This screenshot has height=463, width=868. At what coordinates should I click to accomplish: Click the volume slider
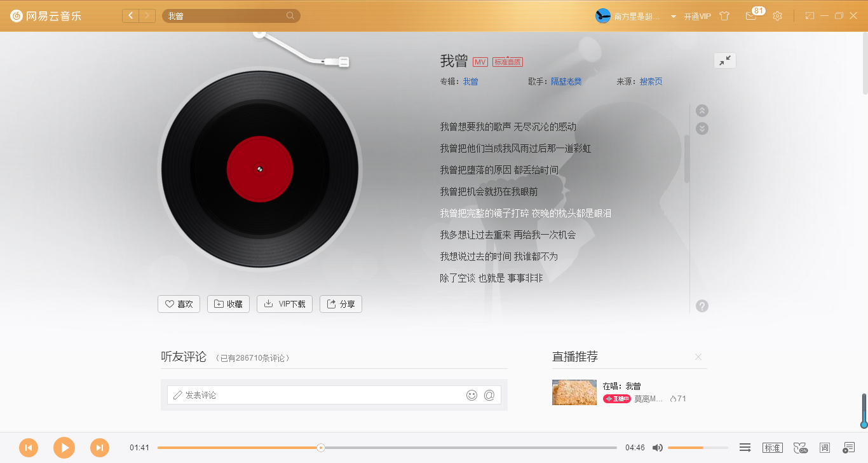pos(698,448)
